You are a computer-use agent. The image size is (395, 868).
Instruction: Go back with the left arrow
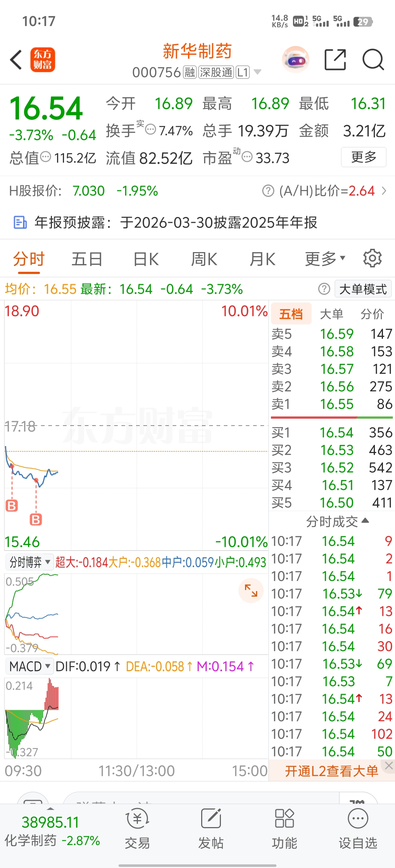(16, 60)
